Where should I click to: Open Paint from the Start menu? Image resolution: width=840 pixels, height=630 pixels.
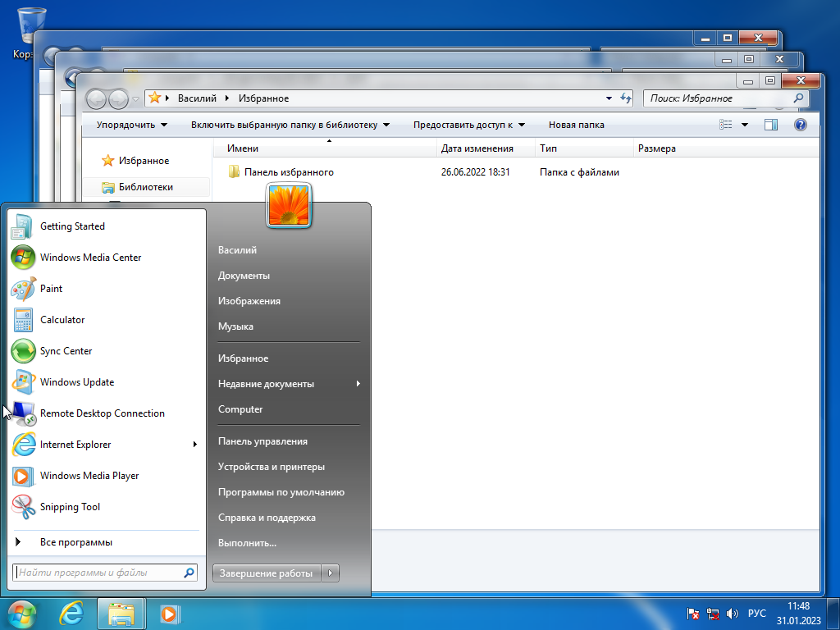pyautogui.click(x=106, y=288)
